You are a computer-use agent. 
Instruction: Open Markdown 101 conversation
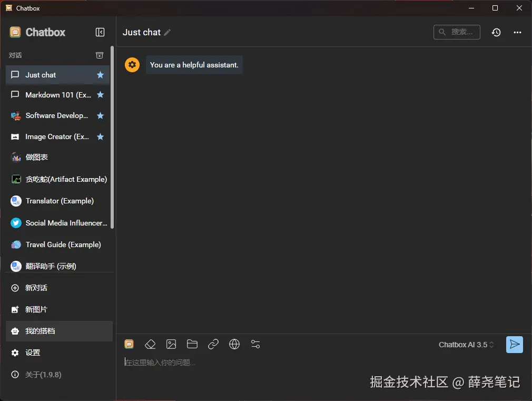(x=57, y=95)
